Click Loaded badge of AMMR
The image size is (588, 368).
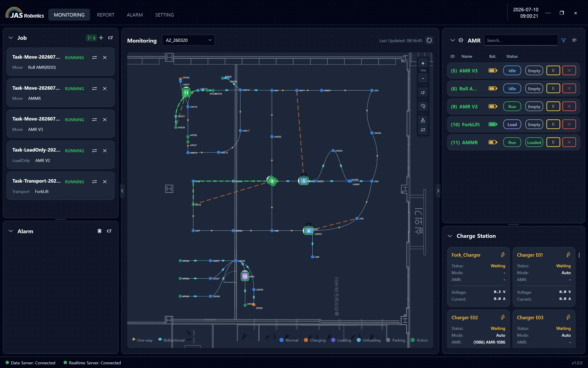click(x=534, y=142)
